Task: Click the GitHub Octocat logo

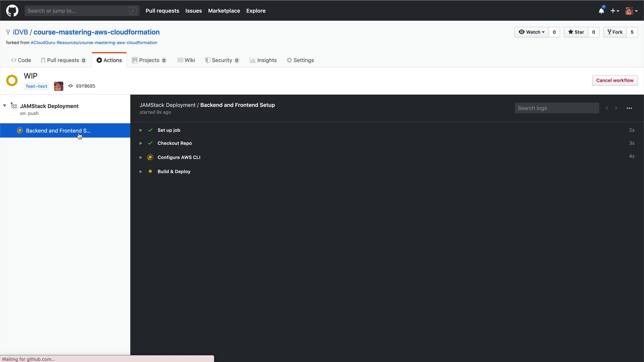Action: click(12, 11)
